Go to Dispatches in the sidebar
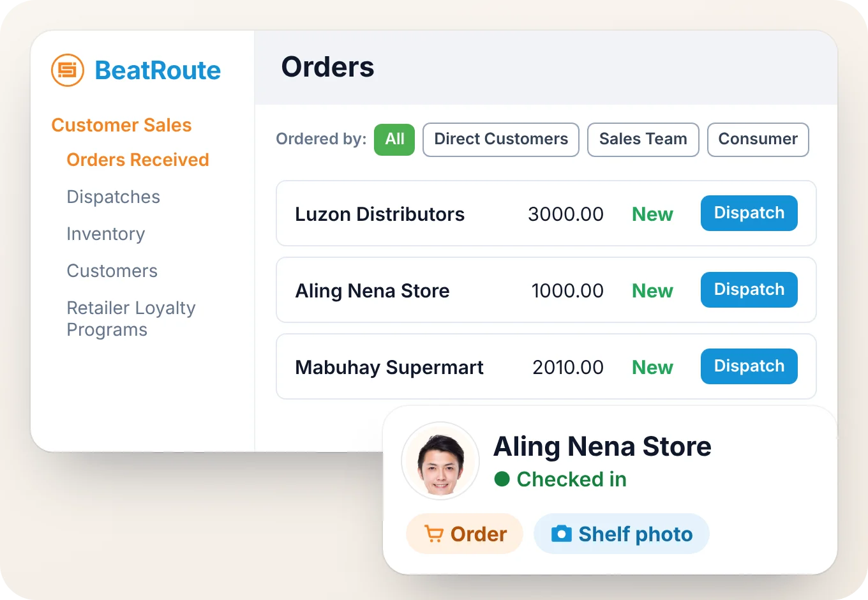Image resolution: width=868 pixels, height=600 pixels. click(x=114, y=197)
